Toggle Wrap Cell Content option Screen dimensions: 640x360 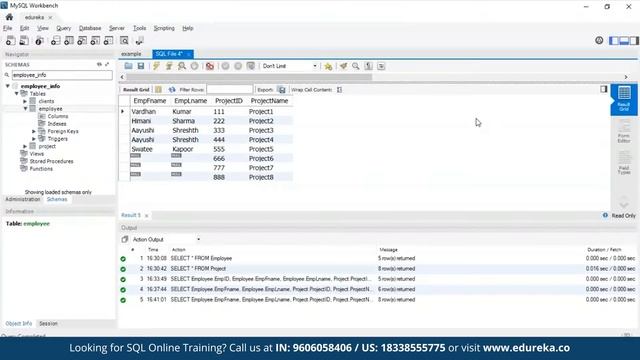click(340, 90)
